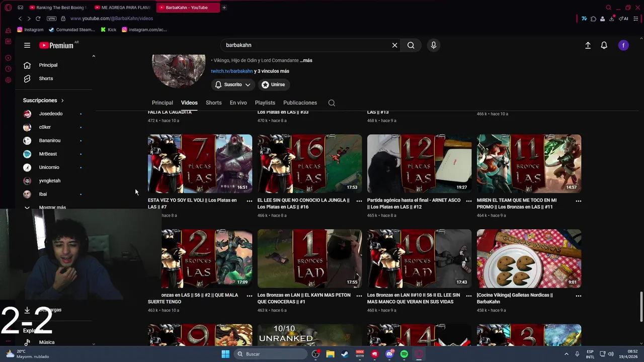Switch to the Shorts channel tab

pos(214,103)
